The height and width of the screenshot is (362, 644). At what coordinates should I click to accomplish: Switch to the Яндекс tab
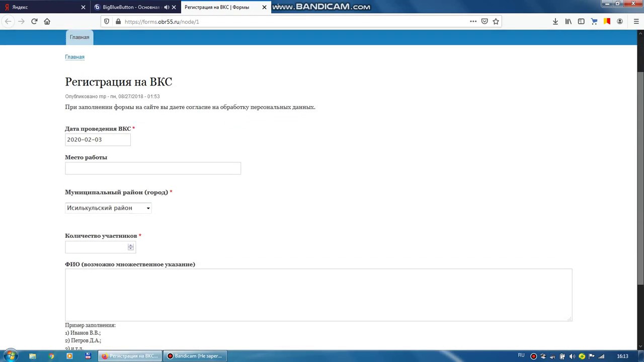point(45,7)
